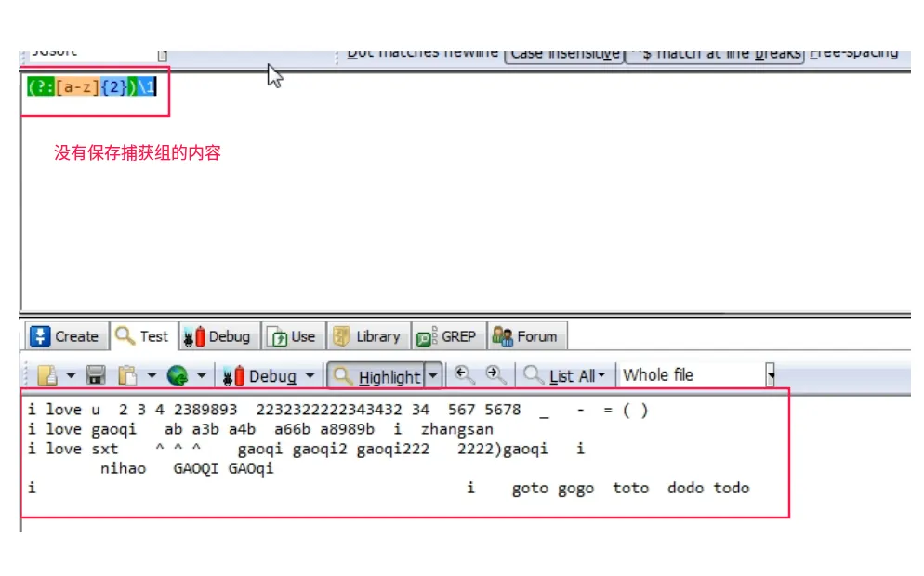This screenshot has width=924, height=576.
Task: Switch to the GREP tab
Action: pos(448,336)
